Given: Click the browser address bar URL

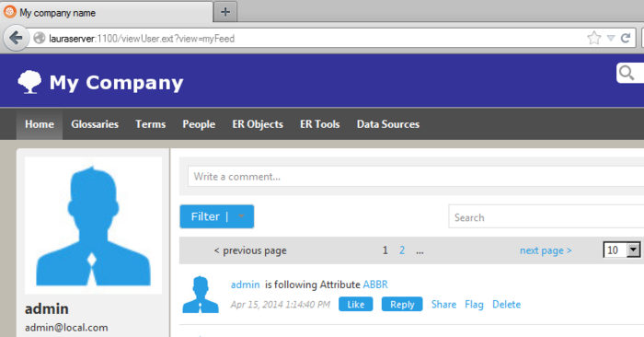Looking at the screenshot, I should coord(142,39).
